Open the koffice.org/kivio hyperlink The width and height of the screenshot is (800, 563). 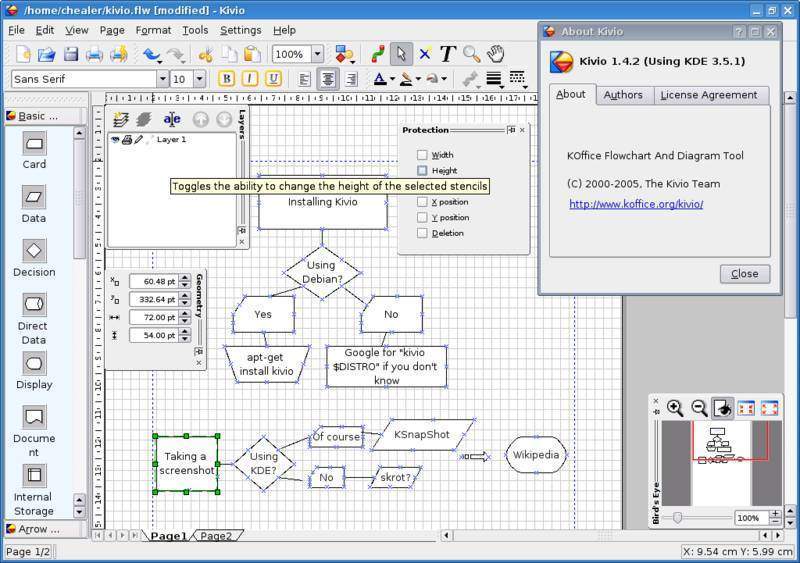(636, 204)
